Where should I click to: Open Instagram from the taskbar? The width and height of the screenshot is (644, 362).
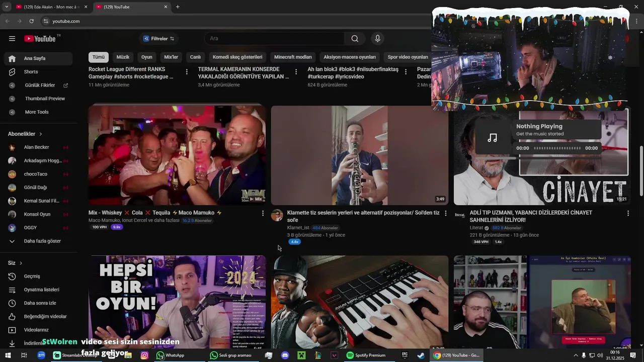(144, 355)
